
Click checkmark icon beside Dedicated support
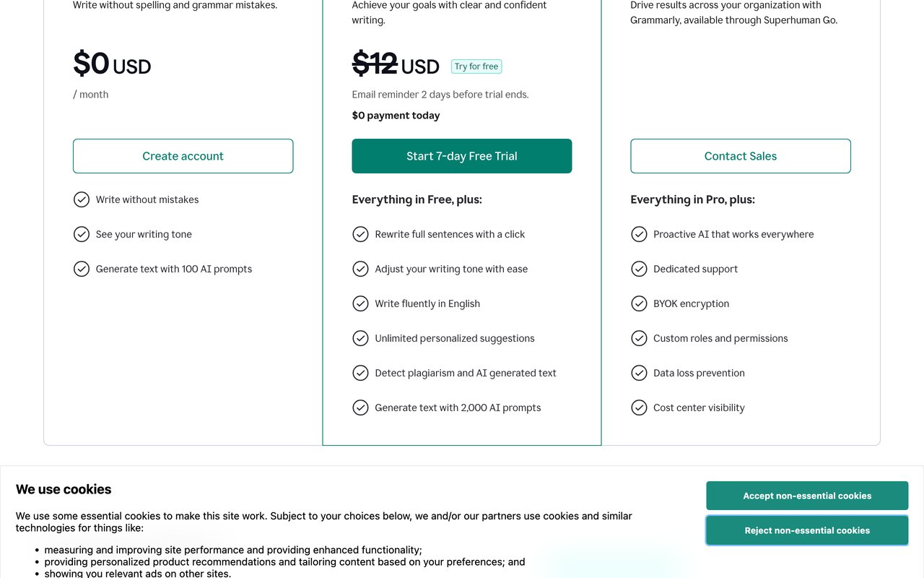[639, 269]
